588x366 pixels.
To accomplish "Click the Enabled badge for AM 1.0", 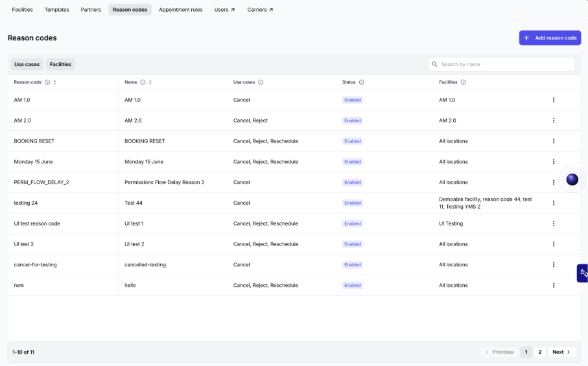I will click(353, 100).
